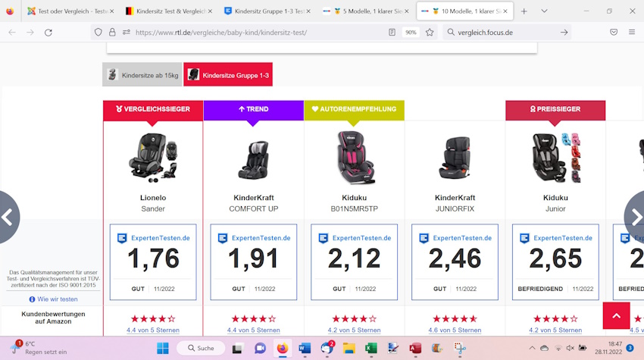Image resolution: width=644 pixels, height=360 pixels.
Task: Click the PREISSIEGER banner
Action: (x=555, y=109)
